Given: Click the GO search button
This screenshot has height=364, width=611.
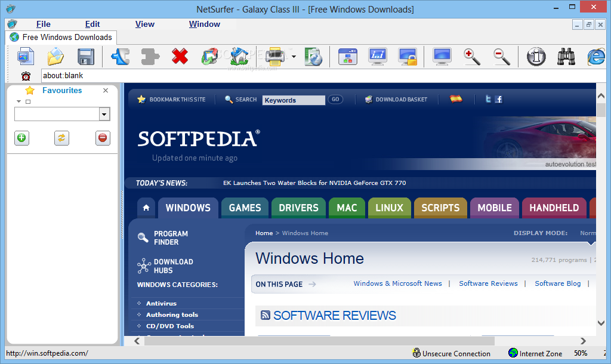Looking at the screenshot, I should (x=335, y=100).
